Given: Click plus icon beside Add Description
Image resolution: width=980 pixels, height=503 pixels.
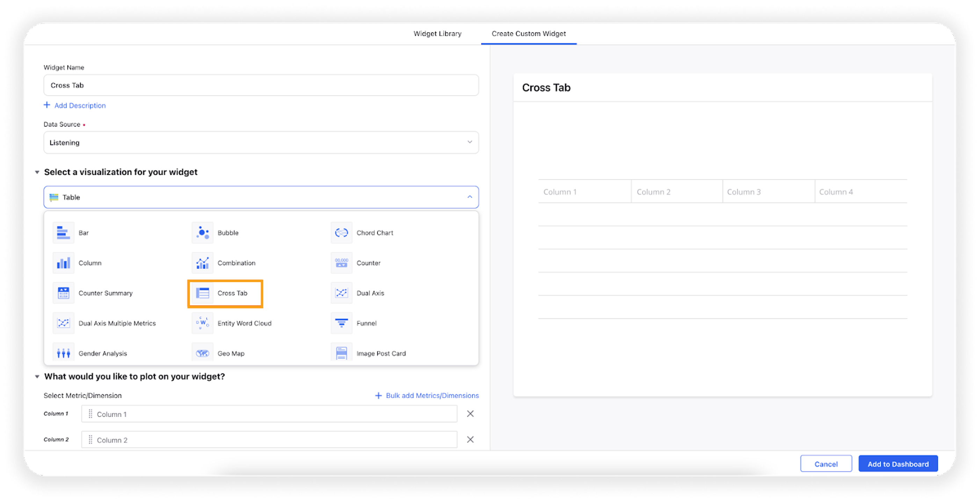Looking at the screenshot, I should (x=47, y=105).
